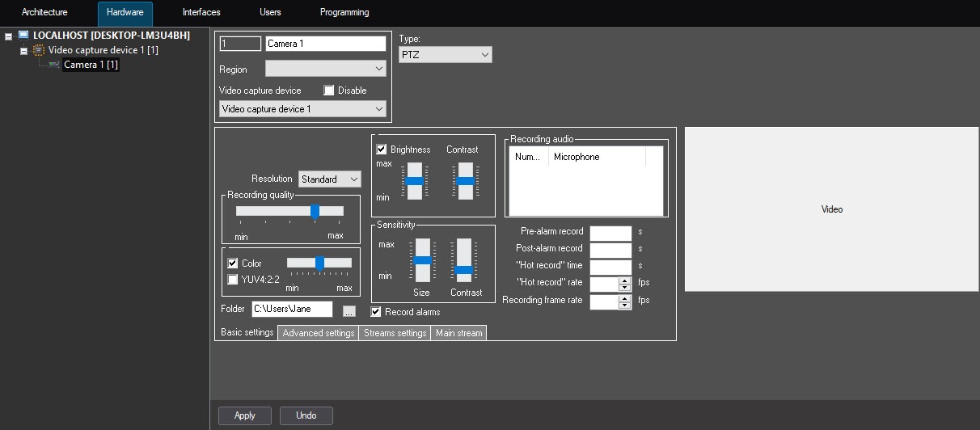This screenshot has height=430, width=980.
Task: Toggle the Brightness checkbox
Action: [x=382, y=150]
